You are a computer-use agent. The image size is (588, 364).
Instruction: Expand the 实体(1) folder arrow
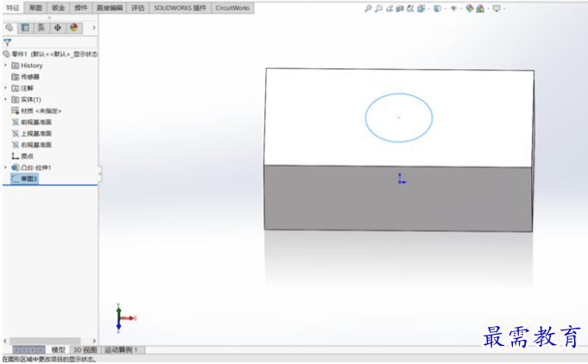(x=6, y=99)
